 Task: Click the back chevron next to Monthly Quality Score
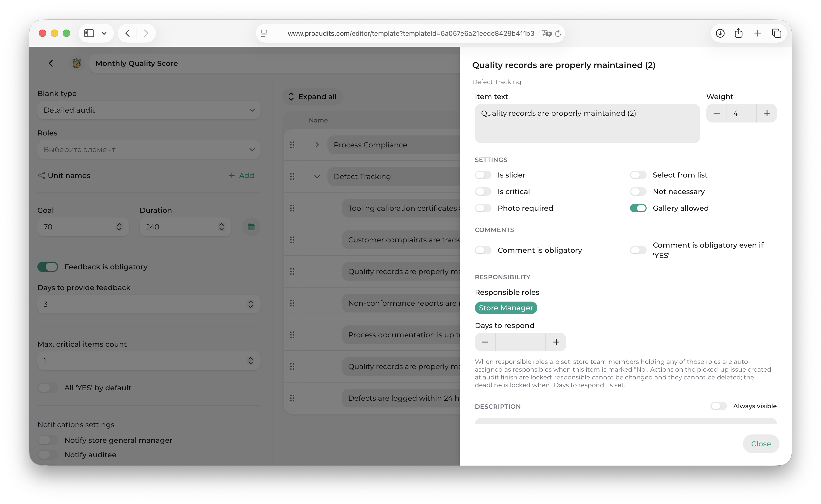click(51, 63)
